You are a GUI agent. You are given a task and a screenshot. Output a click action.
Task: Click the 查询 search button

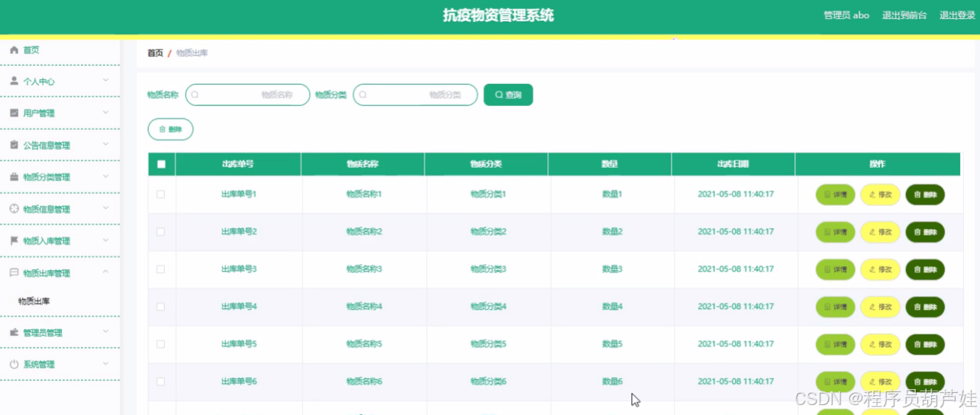tap(508, 95)
